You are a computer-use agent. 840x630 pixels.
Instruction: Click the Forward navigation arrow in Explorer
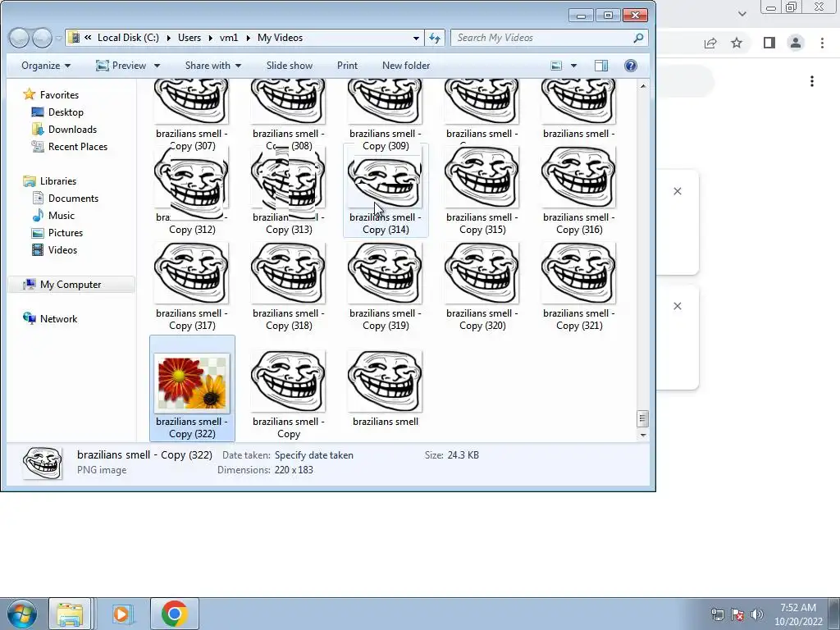tap(42, 38)
